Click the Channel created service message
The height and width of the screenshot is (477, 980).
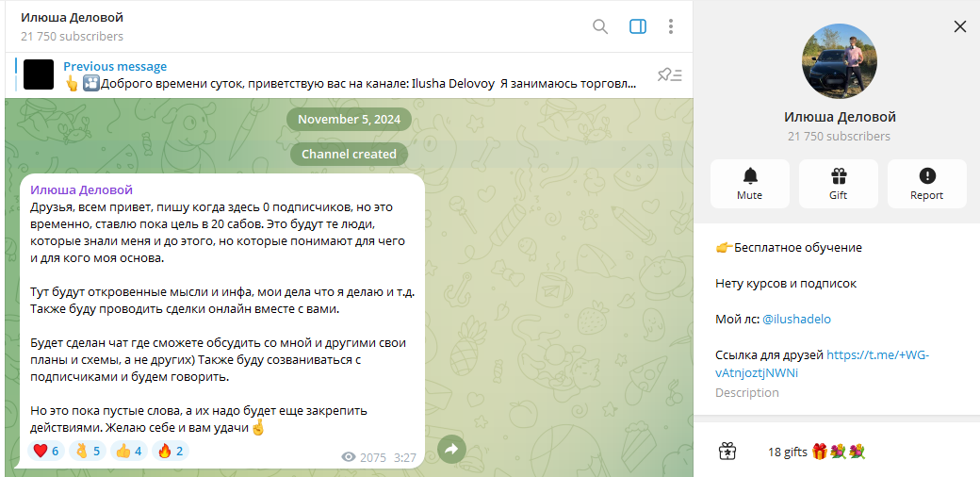[x=349, y=154]
